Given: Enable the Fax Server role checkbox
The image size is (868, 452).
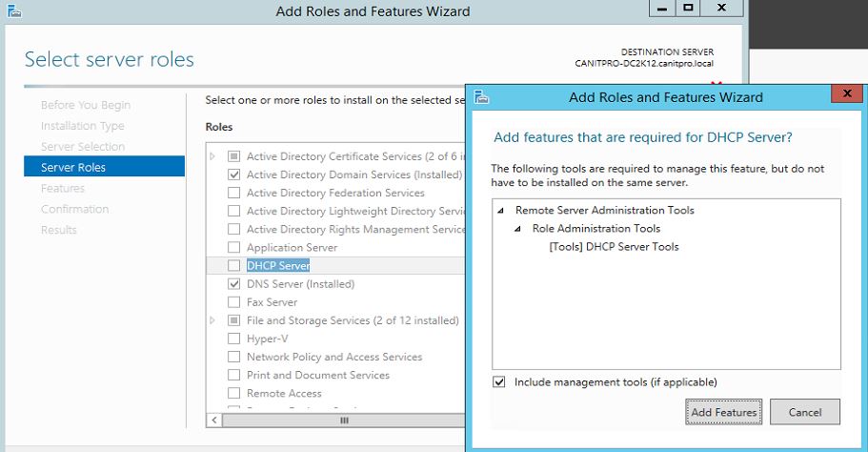Looking at the screenshot, I should tap(234, 302).
